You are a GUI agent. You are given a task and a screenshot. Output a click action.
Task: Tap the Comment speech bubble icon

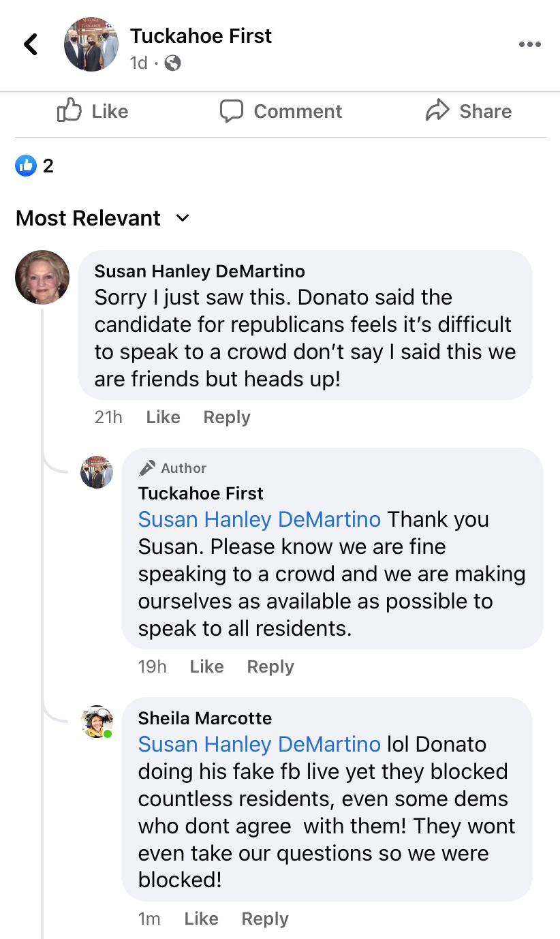232,111
